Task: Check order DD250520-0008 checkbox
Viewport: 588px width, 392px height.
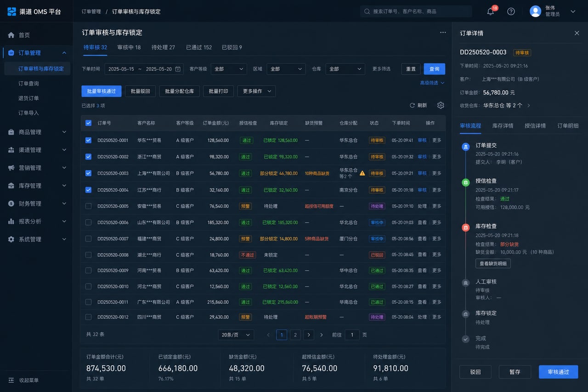Action: 88,255
